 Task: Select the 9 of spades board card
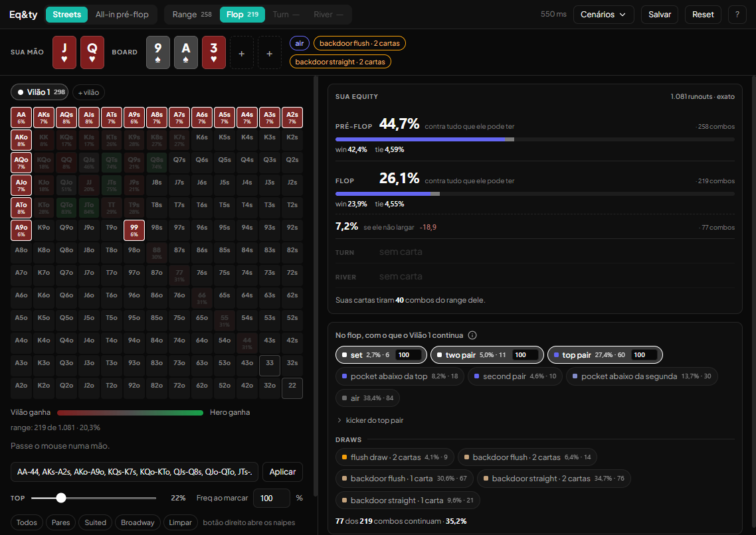tap(157, 52)
